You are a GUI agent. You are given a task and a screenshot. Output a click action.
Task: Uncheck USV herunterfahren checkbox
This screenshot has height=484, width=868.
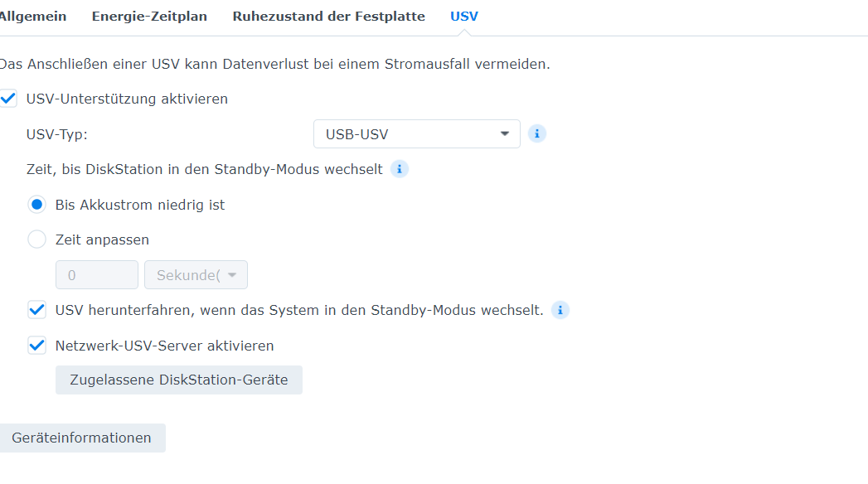(x=37, y=310)
